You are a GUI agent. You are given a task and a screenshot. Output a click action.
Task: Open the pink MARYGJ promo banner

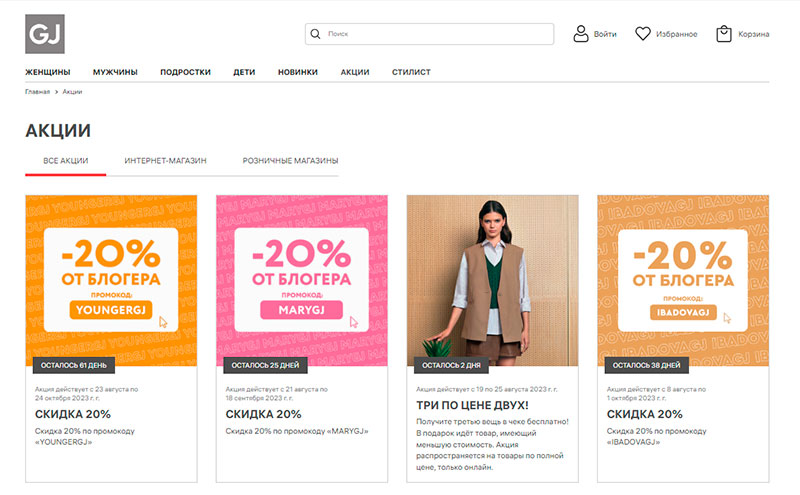pos(302,281)
